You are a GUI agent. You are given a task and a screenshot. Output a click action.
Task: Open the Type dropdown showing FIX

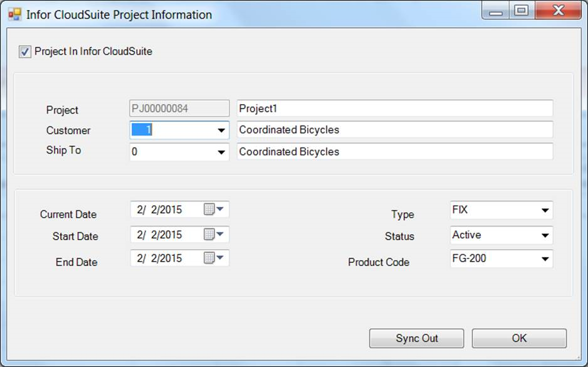pyautogui.click(x=545, y=211)
